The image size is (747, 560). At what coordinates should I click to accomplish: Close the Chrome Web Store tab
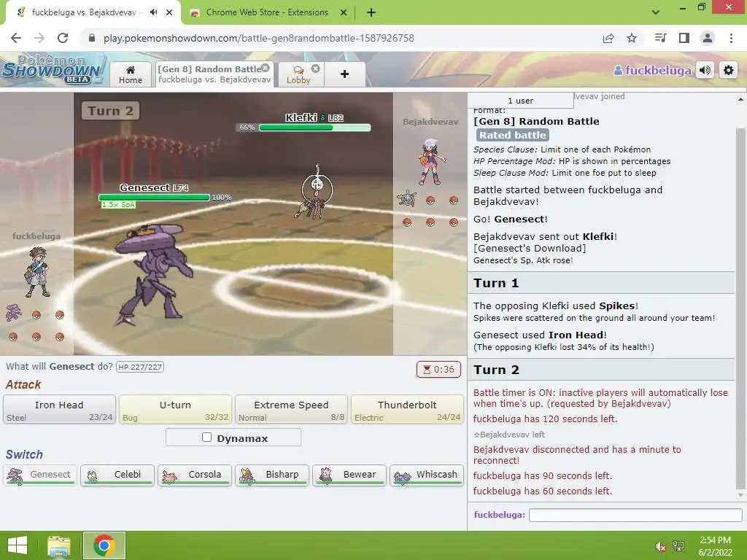(344, 12)
